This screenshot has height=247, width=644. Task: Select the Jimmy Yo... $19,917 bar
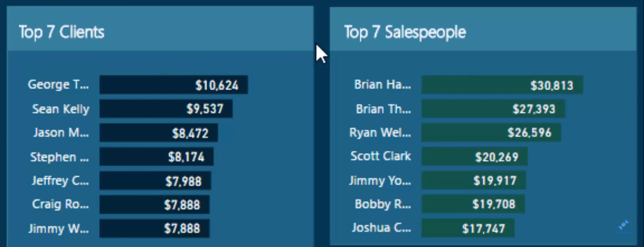click(473, 180)
